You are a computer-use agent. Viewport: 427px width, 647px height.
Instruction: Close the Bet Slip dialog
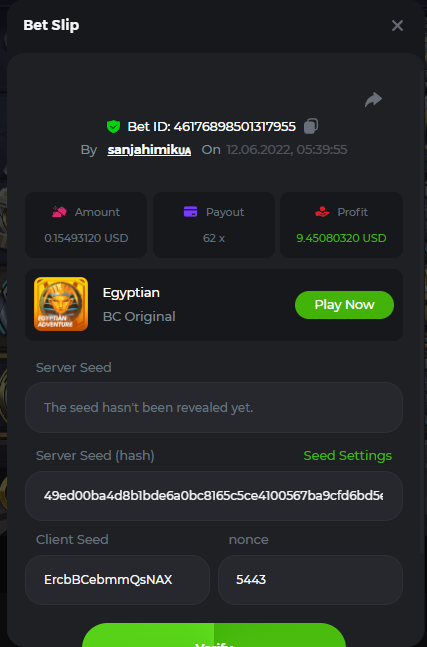coord(397,26)
